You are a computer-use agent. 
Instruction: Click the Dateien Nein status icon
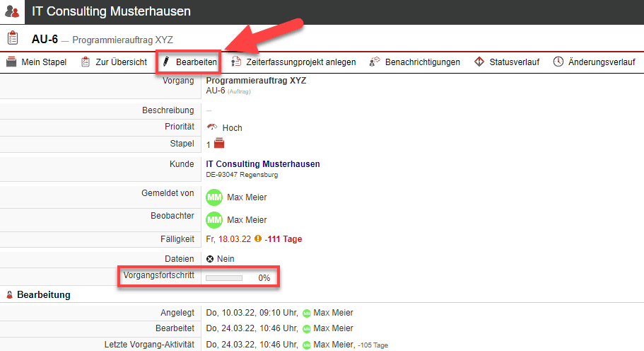click(210, 259)
